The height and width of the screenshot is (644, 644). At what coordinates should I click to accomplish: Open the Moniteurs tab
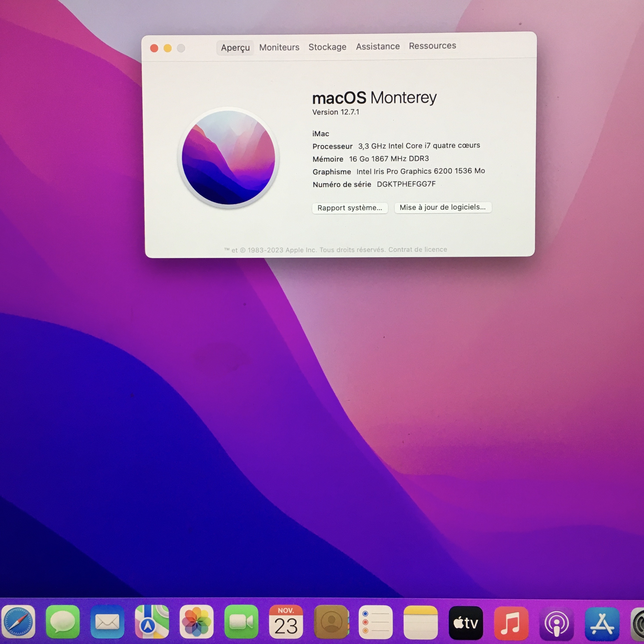pyautogui.click(x=279, y=47)
